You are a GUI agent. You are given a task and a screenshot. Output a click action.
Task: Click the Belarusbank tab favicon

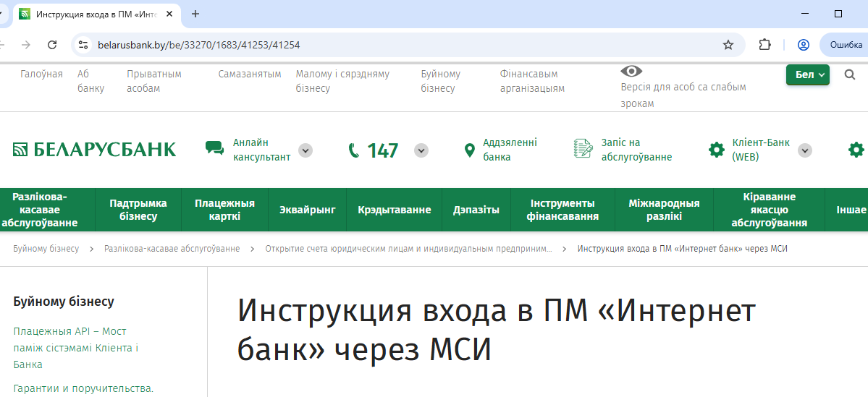coord(25,14)
